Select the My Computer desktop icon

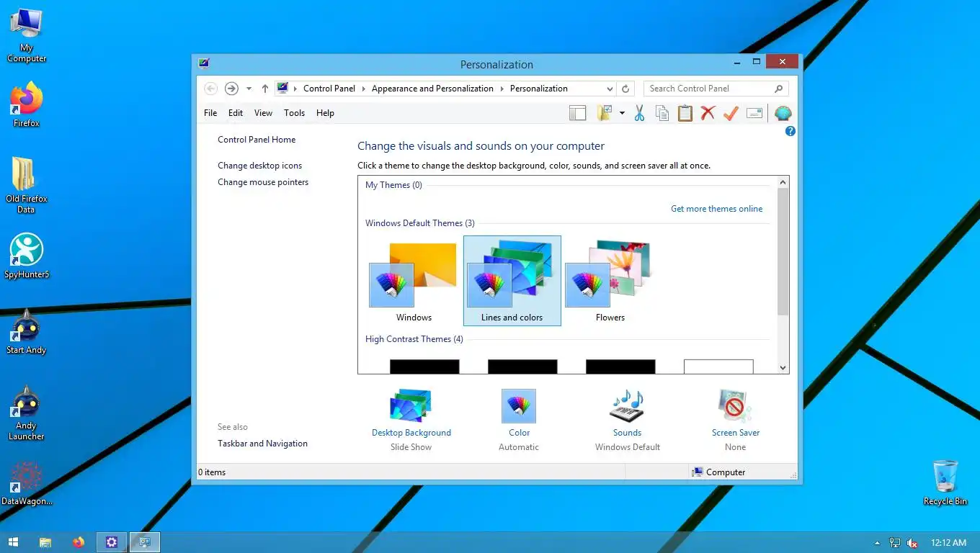click(x=27, y=35)
